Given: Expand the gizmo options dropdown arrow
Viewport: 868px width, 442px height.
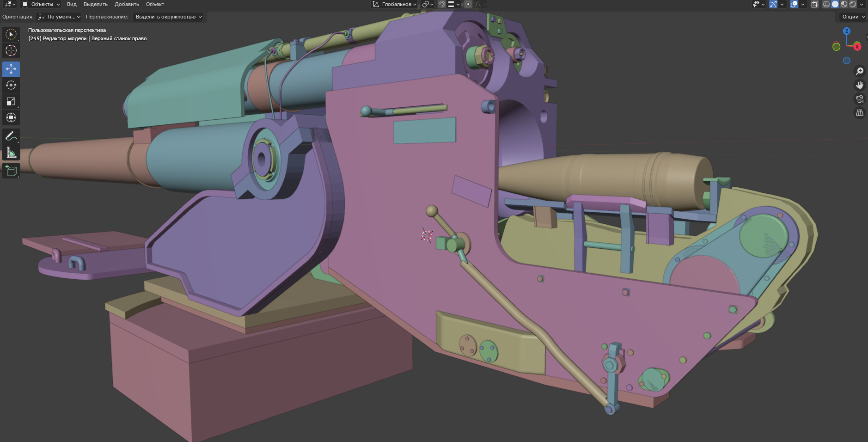Looking at the screenshot, I should pos(782,4).
